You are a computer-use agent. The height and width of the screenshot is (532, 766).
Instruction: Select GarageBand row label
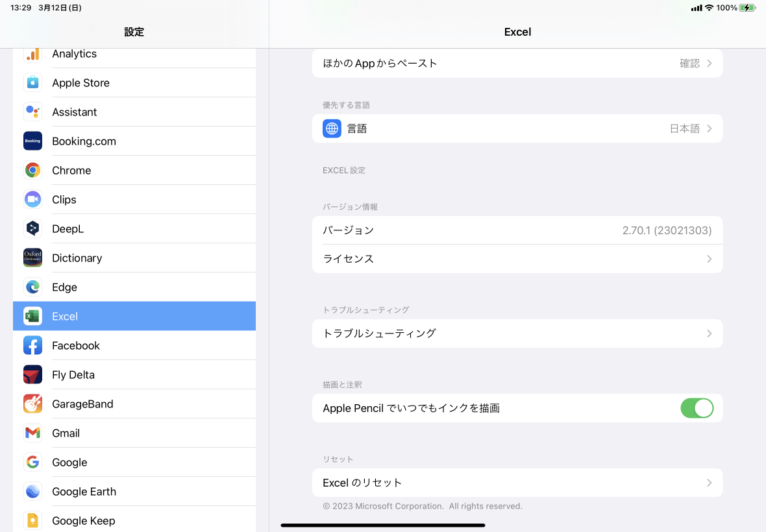point(82,404)
